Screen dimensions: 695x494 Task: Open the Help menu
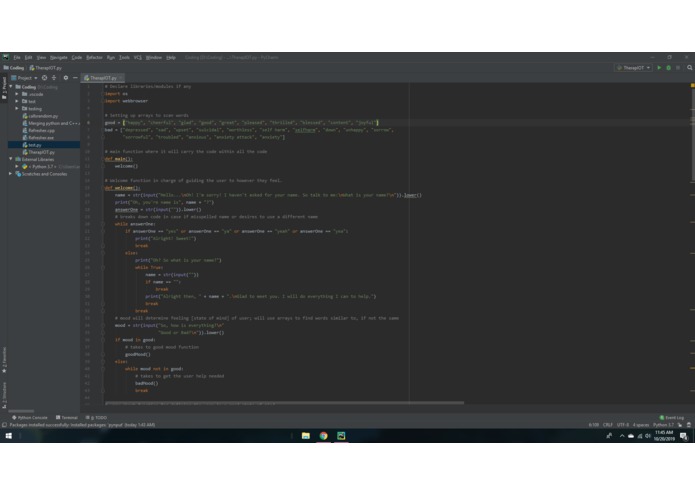tap(171, 58)
